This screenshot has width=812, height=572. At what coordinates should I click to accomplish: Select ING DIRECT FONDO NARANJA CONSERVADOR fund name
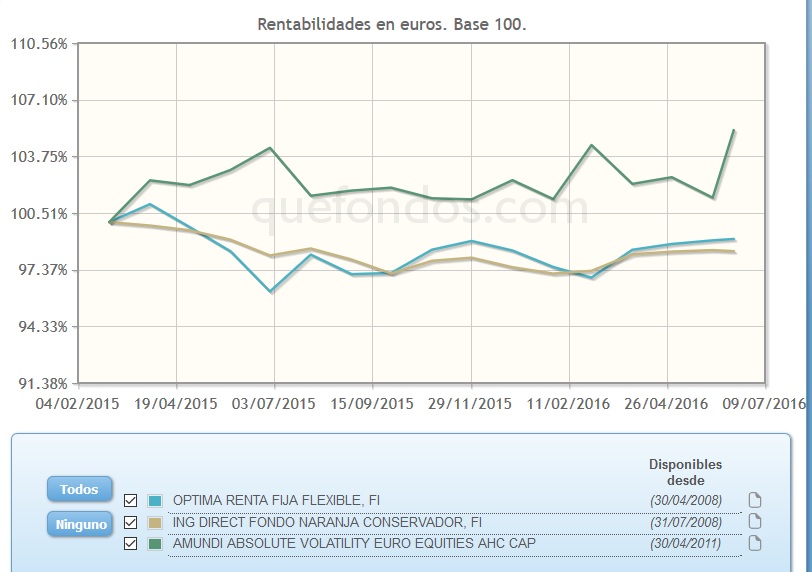[327, 522]
